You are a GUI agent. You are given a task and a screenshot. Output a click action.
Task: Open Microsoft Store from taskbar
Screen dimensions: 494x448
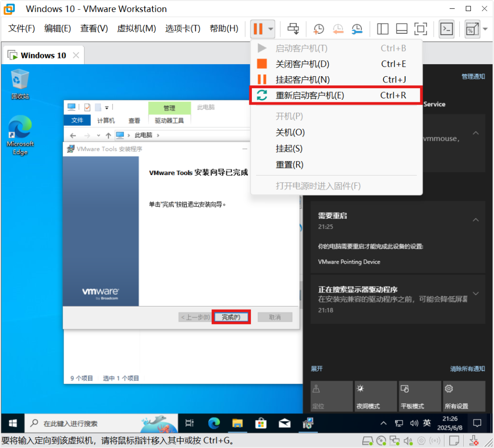tap(261, 423)
